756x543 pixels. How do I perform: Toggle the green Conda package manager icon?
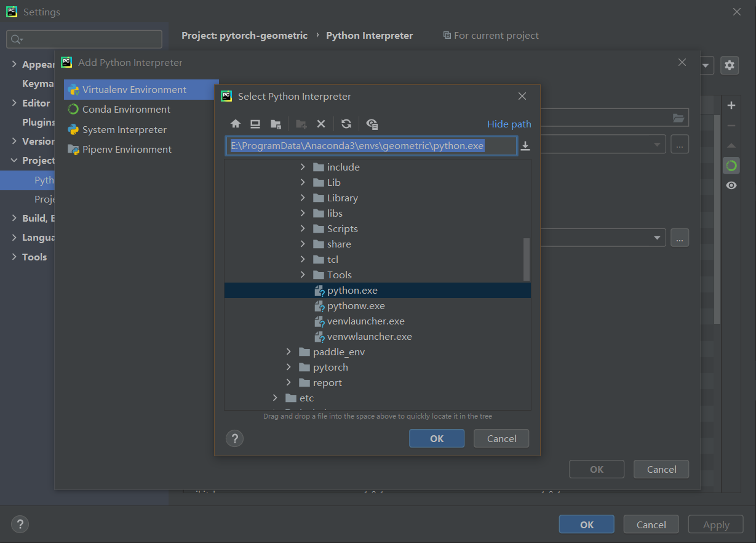click(x=731, y=165)
